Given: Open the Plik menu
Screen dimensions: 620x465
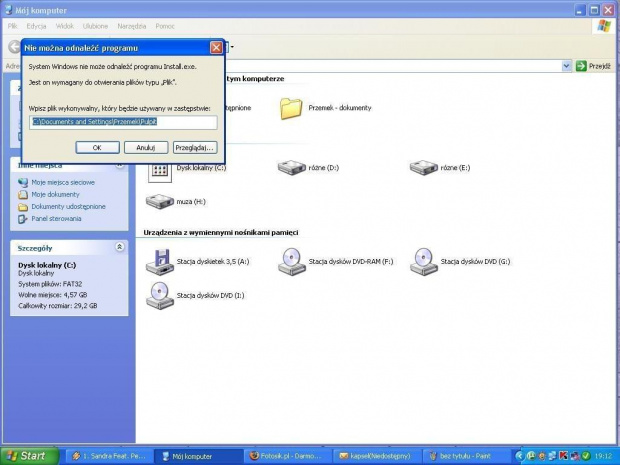Looking at the screenshot, I should pyautogui.click(x=13, y=26).
